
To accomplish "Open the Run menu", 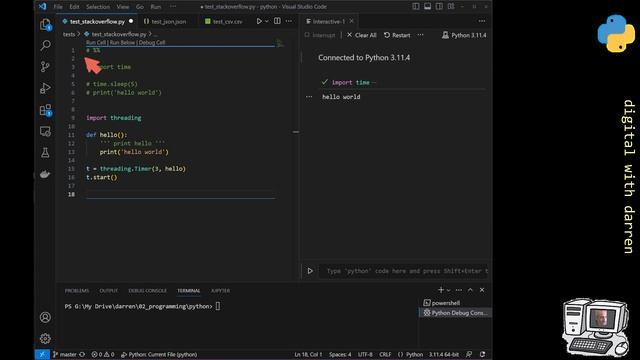I will coord(156,7).
